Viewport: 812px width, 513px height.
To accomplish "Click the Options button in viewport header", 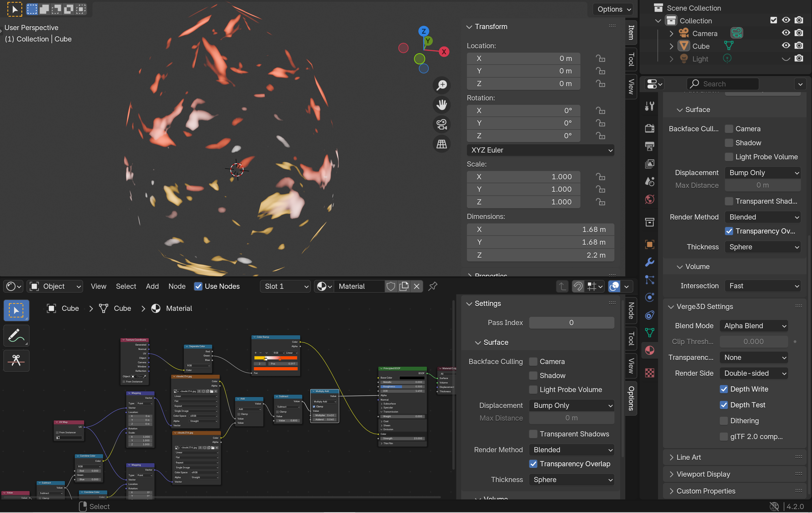I will pos(613,9).
